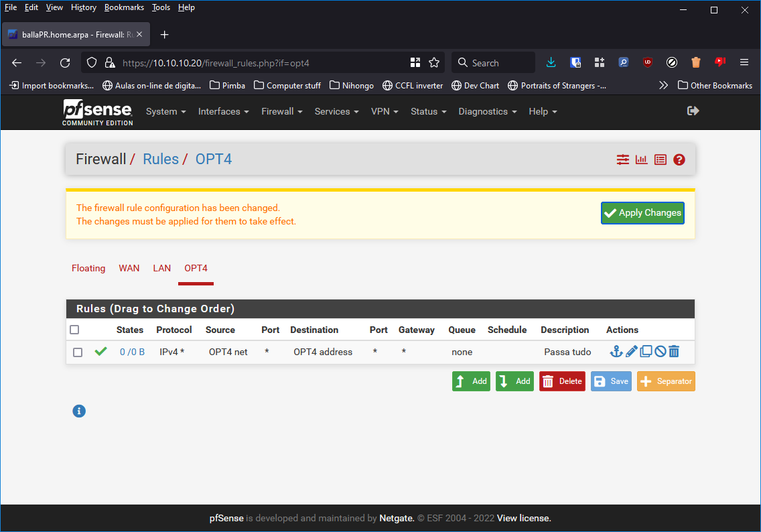Click the orange Separator button

click(x=666, y=381)
